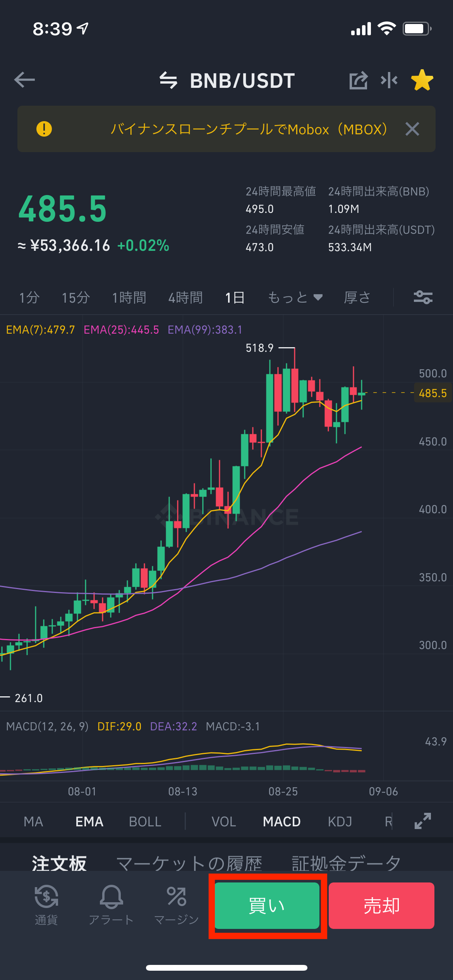The width and height of the screenshot is (453, 980).
Task: Tap the 08-25 date label
Action: [283, 792]
